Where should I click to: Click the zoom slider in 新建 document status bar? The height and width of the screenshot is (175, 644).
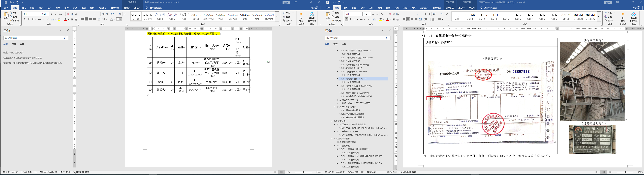[x=303, y=172]
